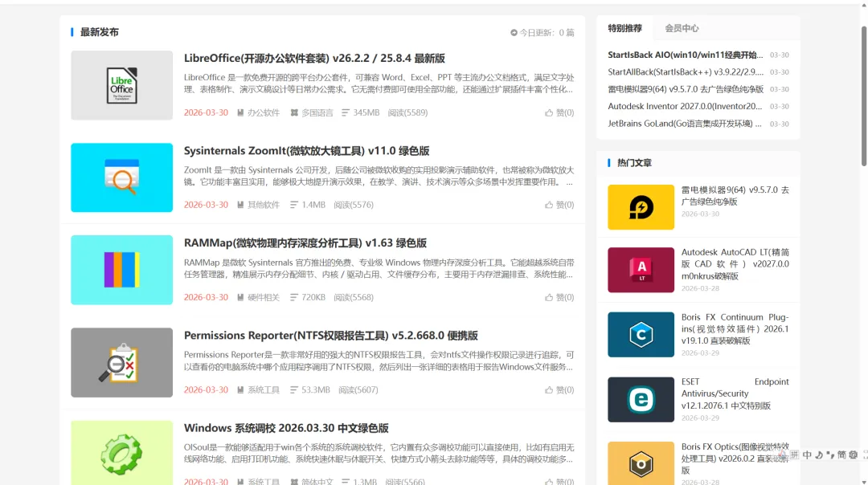Click the 今日更新 clock icon
Screen dimensions: 868x485
514,33
